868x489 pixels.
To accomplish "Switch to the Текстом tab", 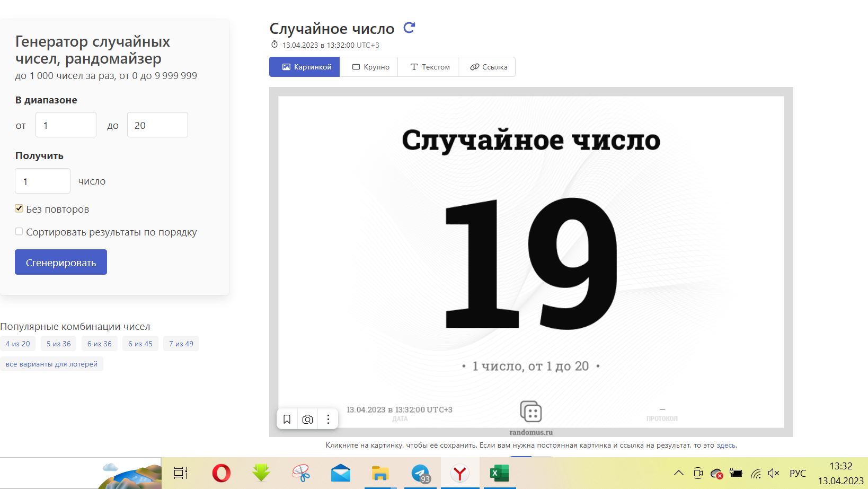I will pos(429,67).
